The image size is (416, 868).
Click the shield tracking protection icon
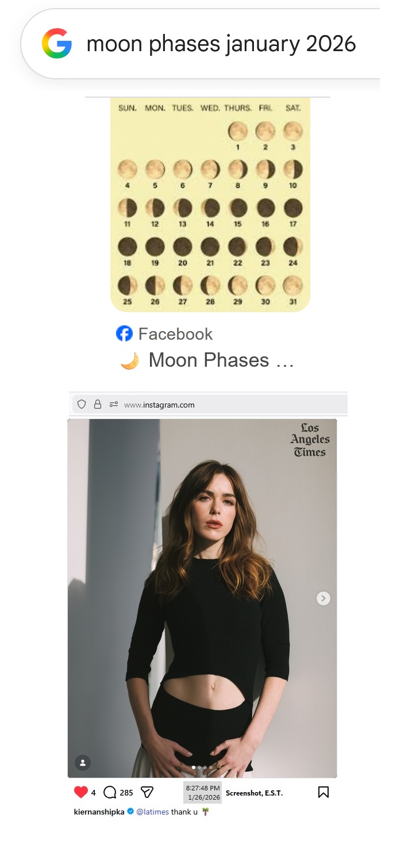point(82,404)
